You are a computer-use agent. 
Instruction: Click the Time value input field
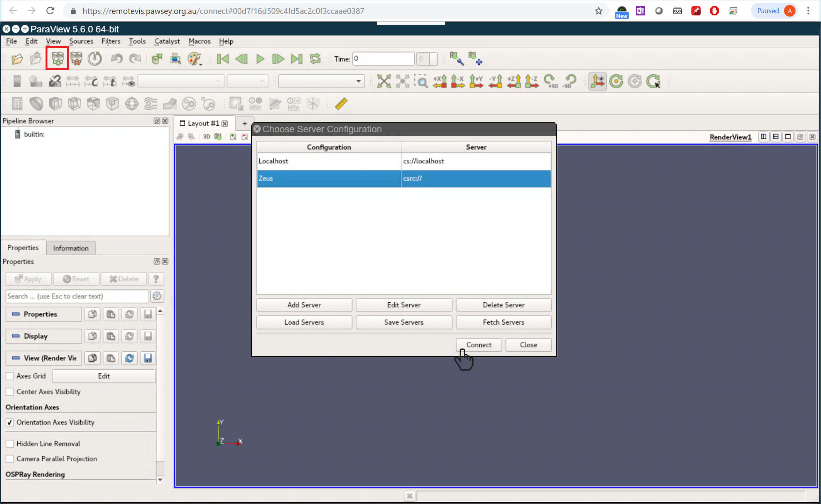click(x=383, y=59)
